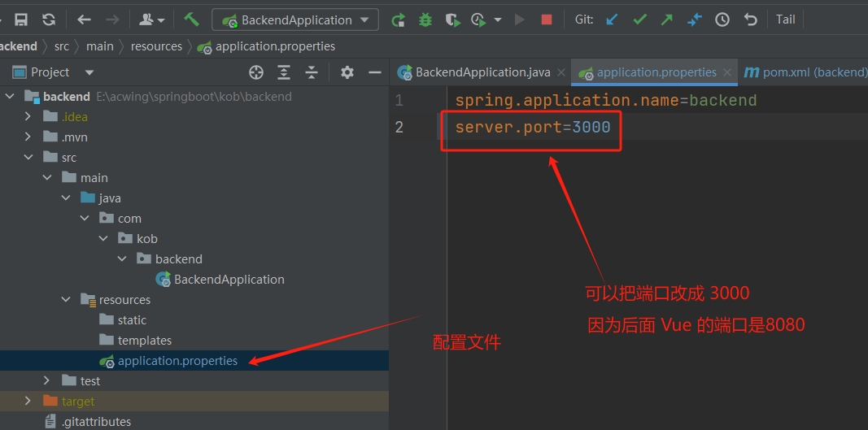Collapse the resources folder node

point(66,300)
